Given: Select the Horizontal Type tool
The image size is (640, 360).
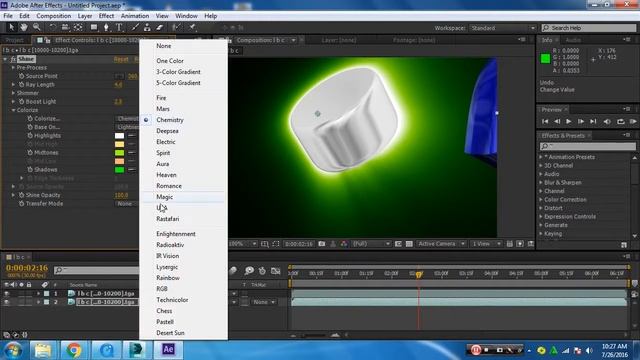Looking at the screenshot, I should click(119, 27).
